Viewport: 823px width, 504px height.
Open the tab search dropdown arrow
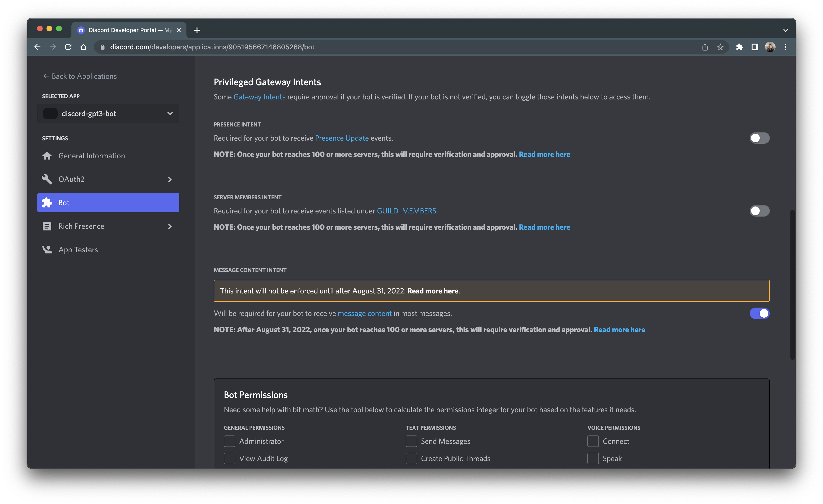(786, 30)
